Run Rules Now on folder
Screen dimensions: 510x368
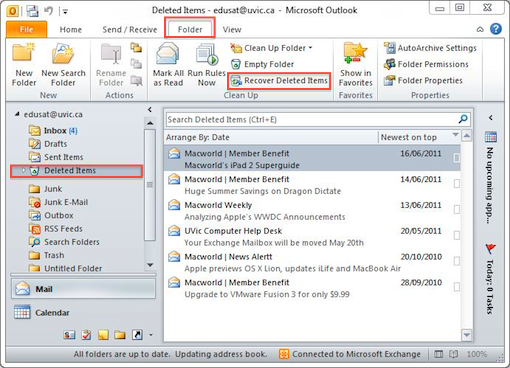pos(206,65)
